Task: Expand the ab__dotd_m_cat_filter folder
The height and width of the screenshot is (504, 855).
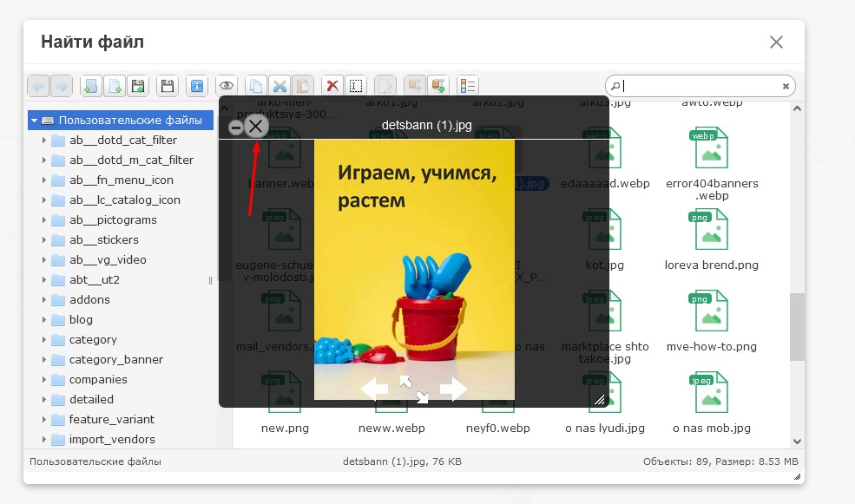Action: [x=44, y=160]
